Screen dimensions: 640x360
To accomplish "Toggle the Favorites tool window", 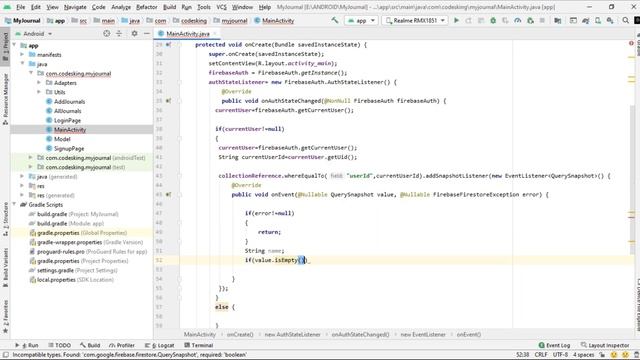I will pyautogui.click(x=5, y=317).
